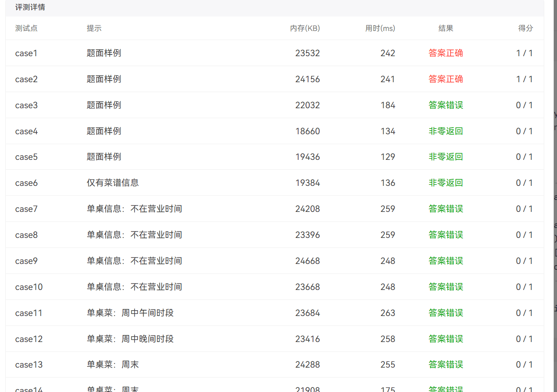Click the 单桌菜：周中晚间时段 hint
This screenshot has height=392, width=557.
pyautogui.click(x=130, y=339)
